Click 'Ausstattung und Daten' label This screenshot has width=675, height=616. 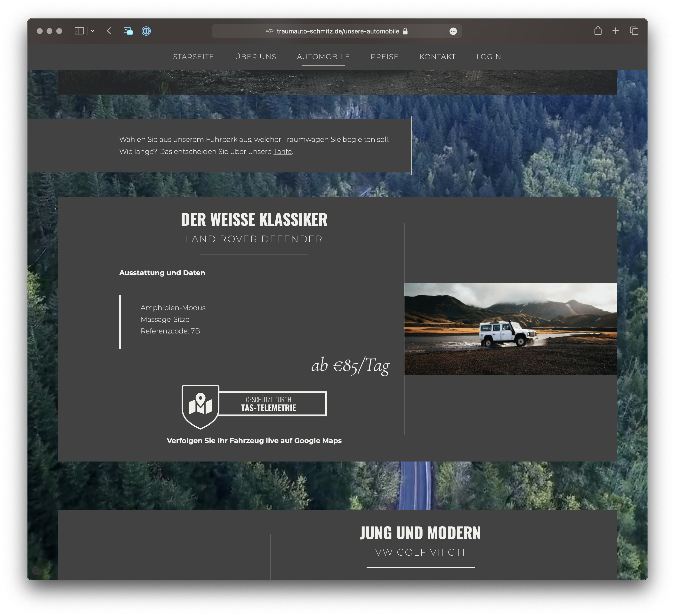click(162, 273)
